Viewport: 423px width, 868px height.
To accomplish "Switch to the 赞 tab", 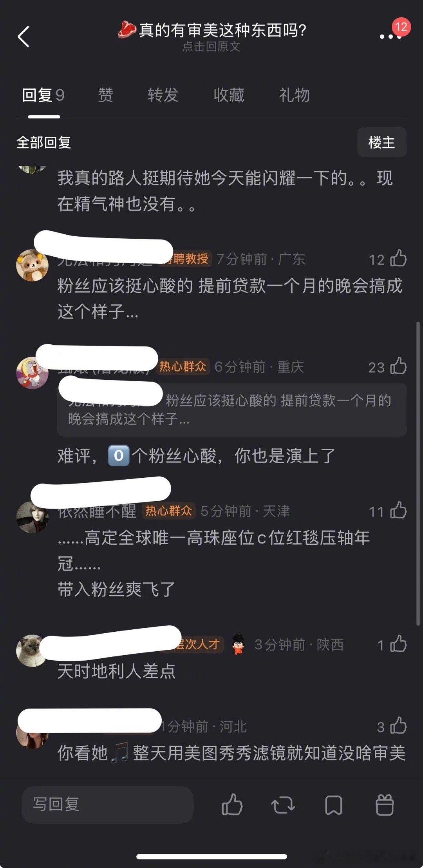I will click(105, 95).
